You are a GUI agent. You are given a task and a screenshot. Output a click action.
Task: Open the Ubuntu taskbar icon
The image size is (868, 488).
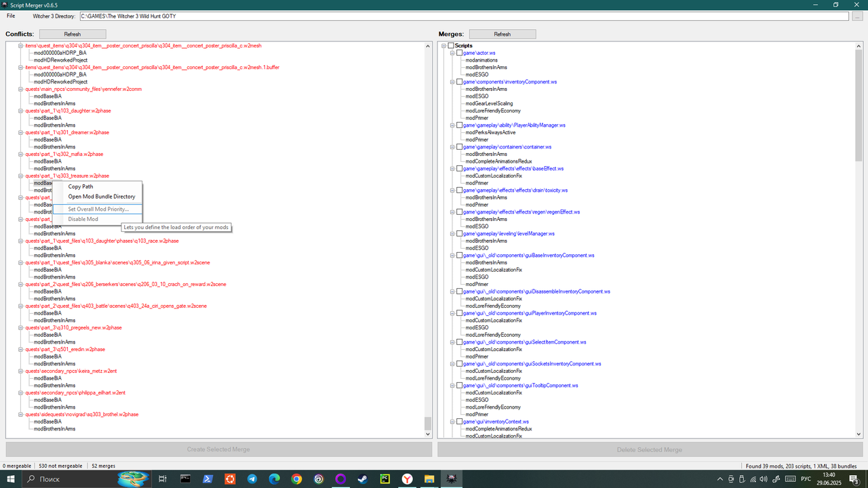tap(231, 479)
